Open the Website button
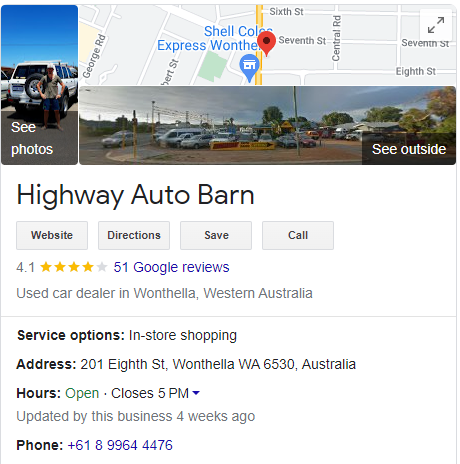Image resolution: width=460 pixels, height=464 pixels. tap(52, 235)
